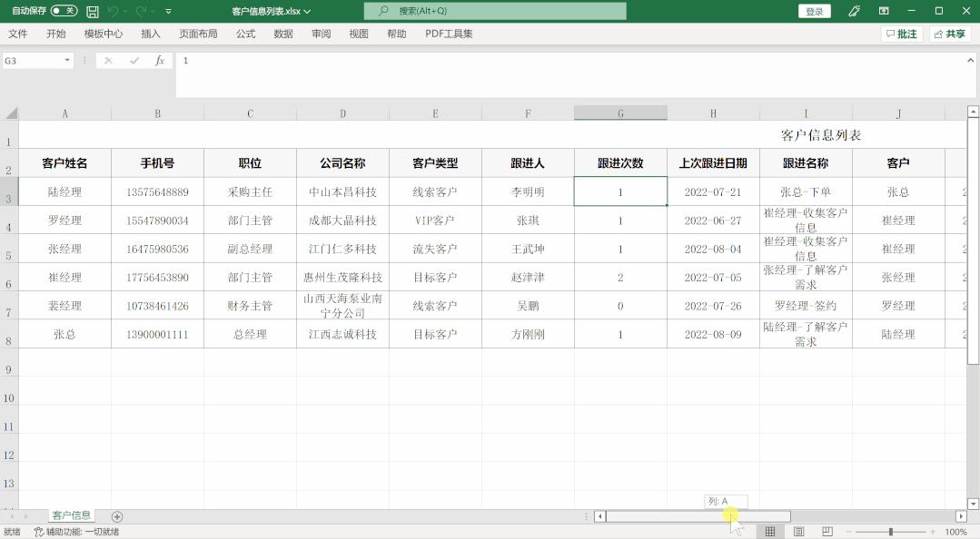This screenshot has width=980, height=539.
Task: Switch to Page Layout view icon
Action: [x=798, y=532]
